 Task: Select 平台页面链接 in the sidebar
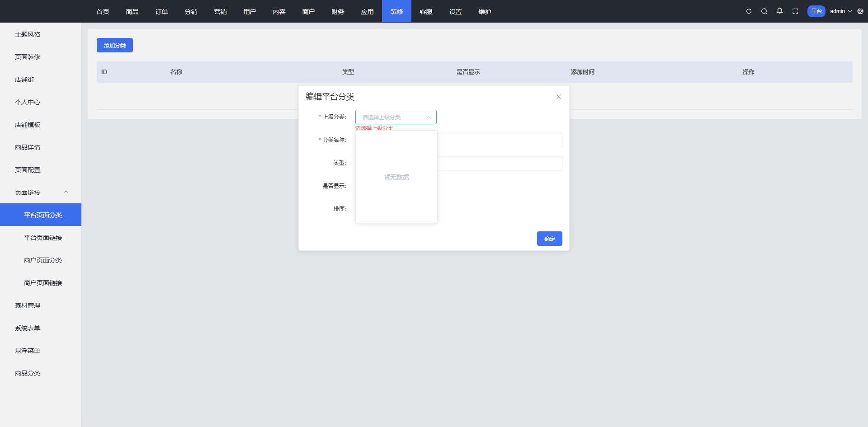[x=43, y=238]
